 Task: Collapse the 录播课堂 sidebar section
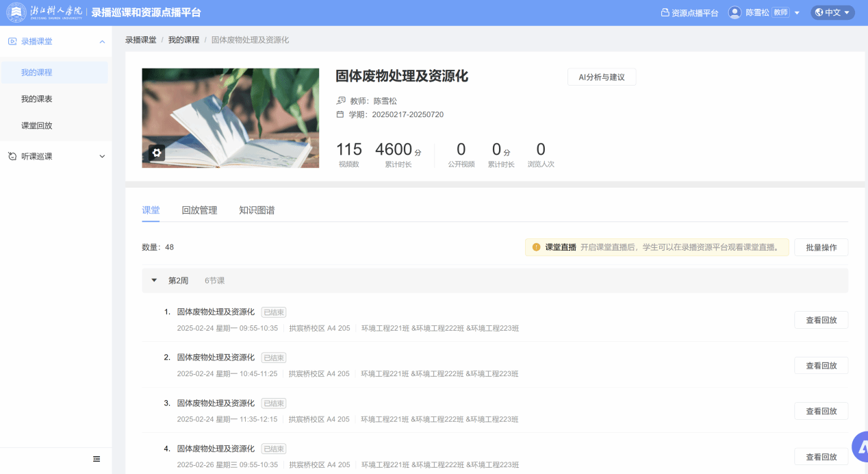tap(102, 42)
